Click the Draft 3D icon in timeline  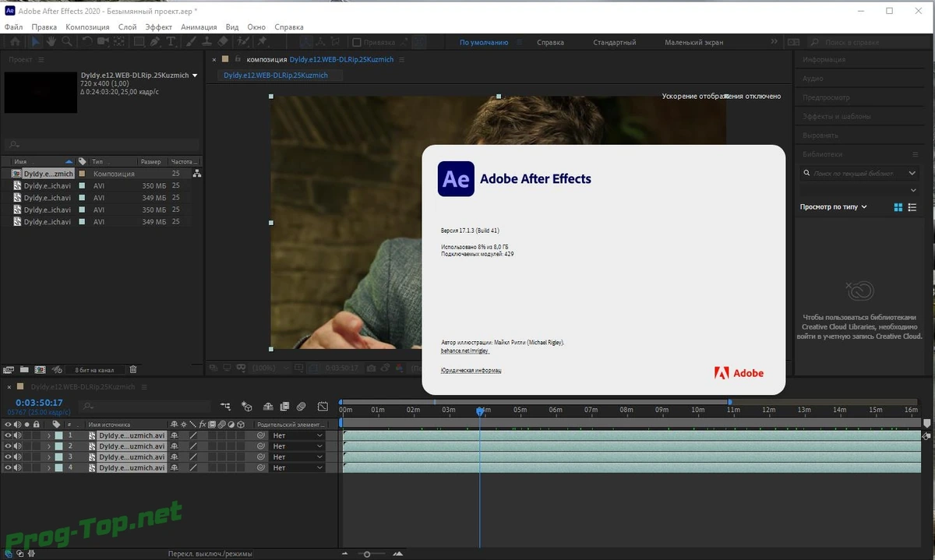(246, 407)
